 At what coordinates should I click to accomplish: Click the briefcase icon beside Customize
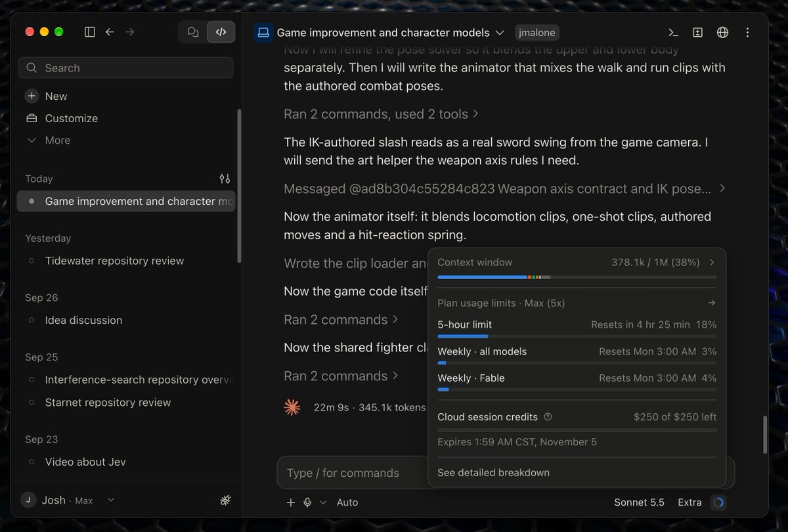pos(32,118)
